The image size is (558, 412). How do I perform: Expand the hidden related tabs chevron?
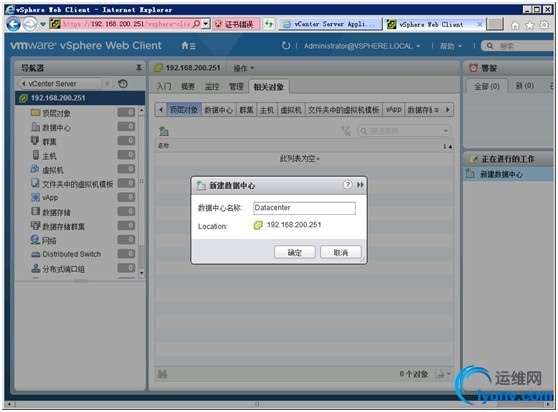437,110
